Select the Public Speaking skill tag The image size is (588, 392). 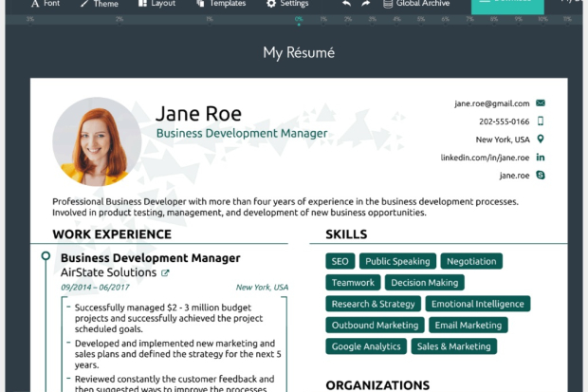click(397, 261)
